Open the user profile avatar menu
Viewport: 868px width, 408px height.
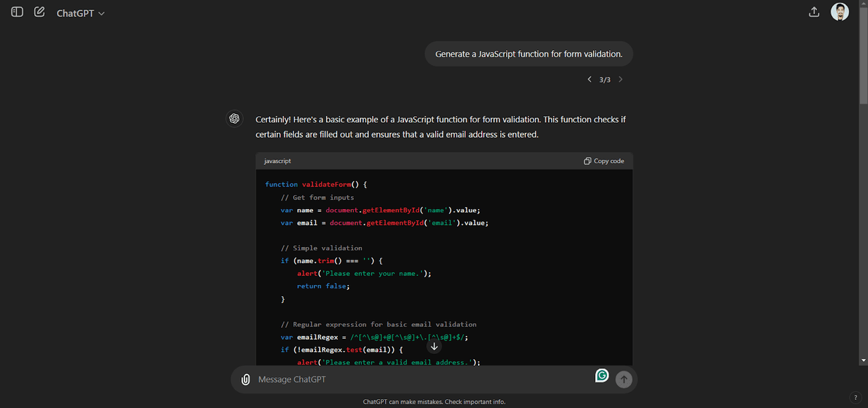[x=840, y=12]
